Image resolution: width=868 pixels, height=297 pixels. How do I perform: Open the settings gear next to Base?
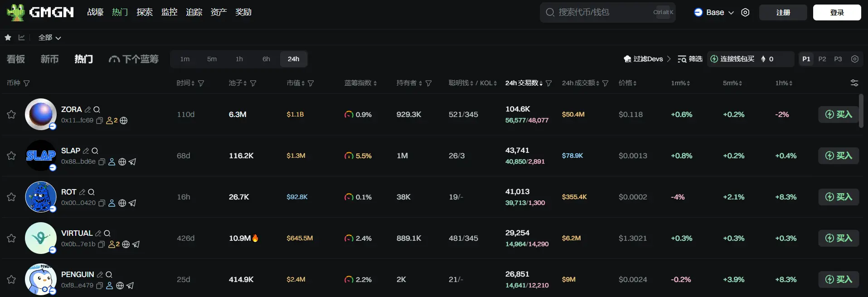click(745, 12)
